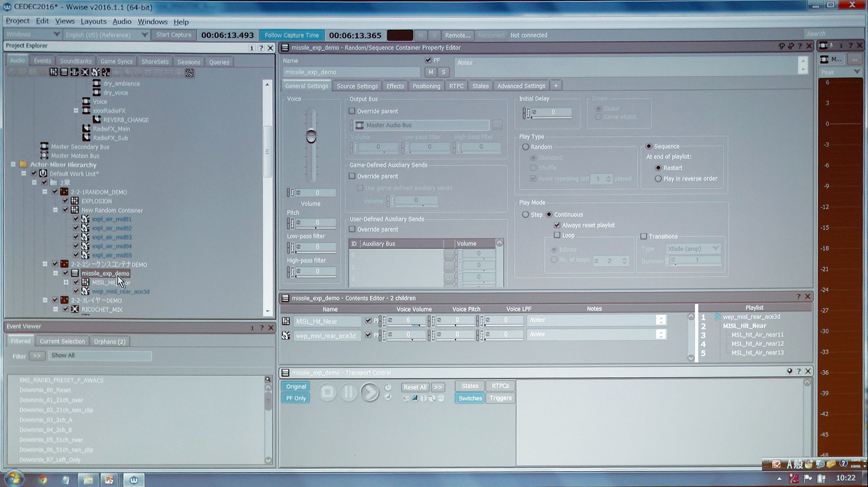Screen dimensions: 868x487
Task: Enable the Transitions checkbox
Action: [643, 236]
